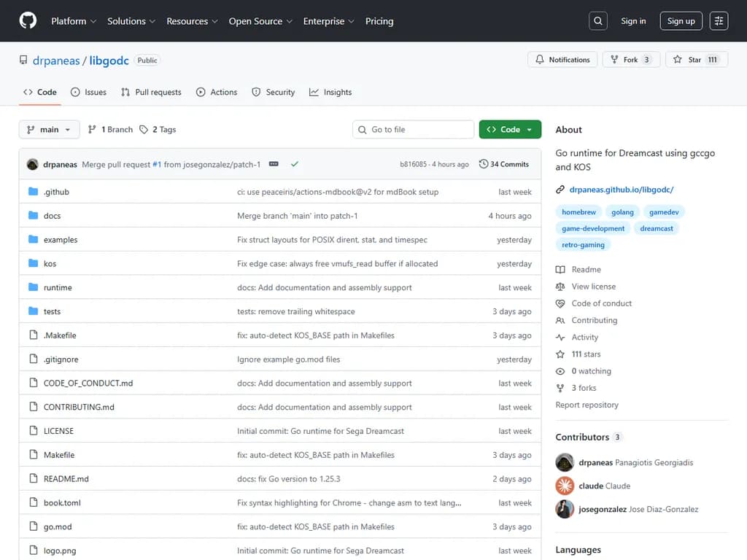Screen dimensions: 747x560
Task: Click the Notifications bell button
Action: [x=562, y=60]
